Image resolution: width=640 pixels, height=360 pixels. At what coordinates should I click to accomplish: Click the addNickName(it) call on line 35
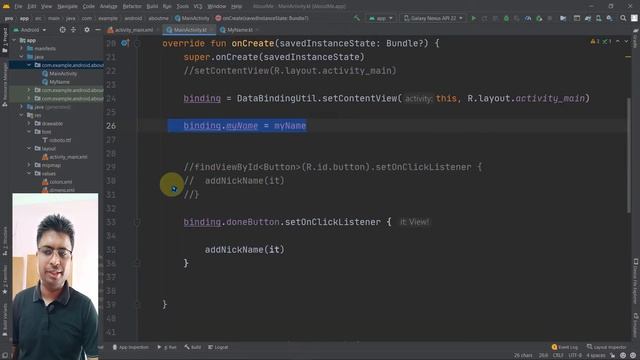pyautogui.click(x=244, y=249)
